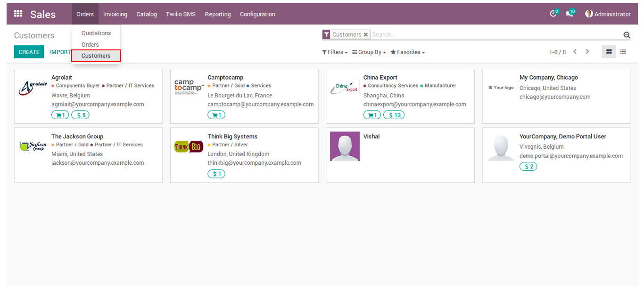644x289 pixels.
Task: Click in the search input field
Action: pyautogui.click(x=495, y=35)
